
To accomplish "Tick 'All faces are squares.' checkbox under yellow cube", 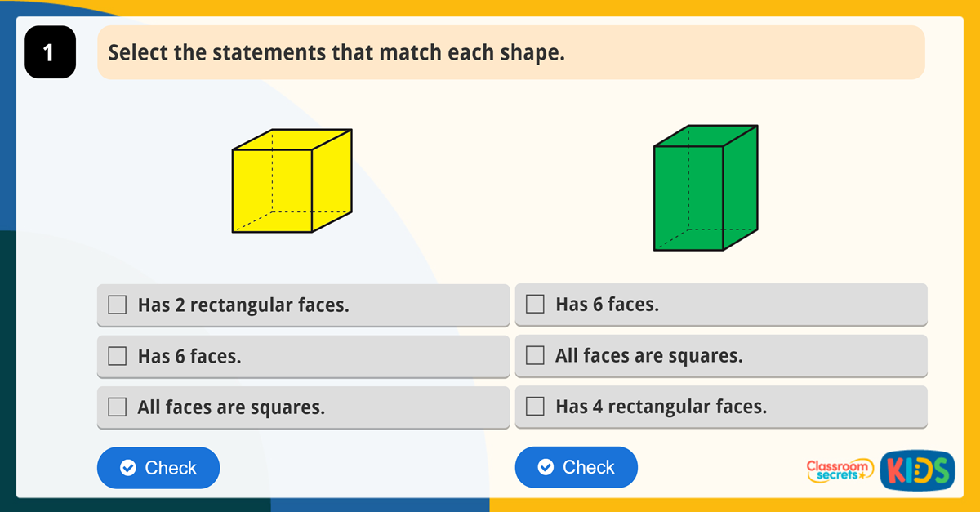I will [118, 407].
